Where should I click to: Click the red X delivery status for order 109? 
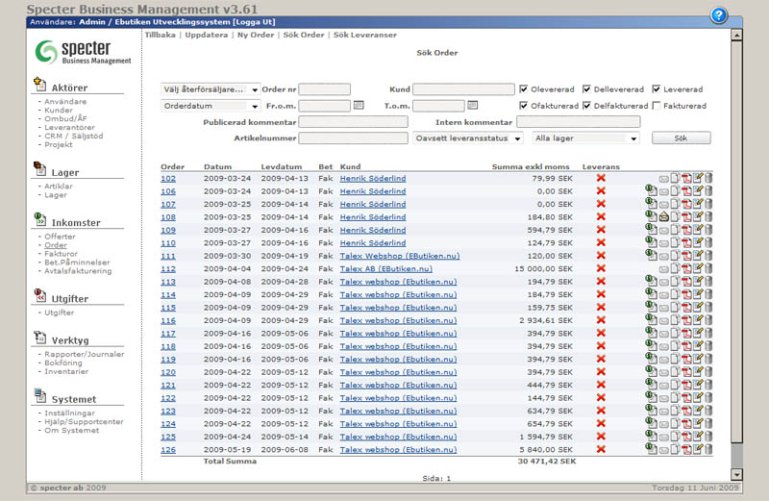[x=601, y=229]
